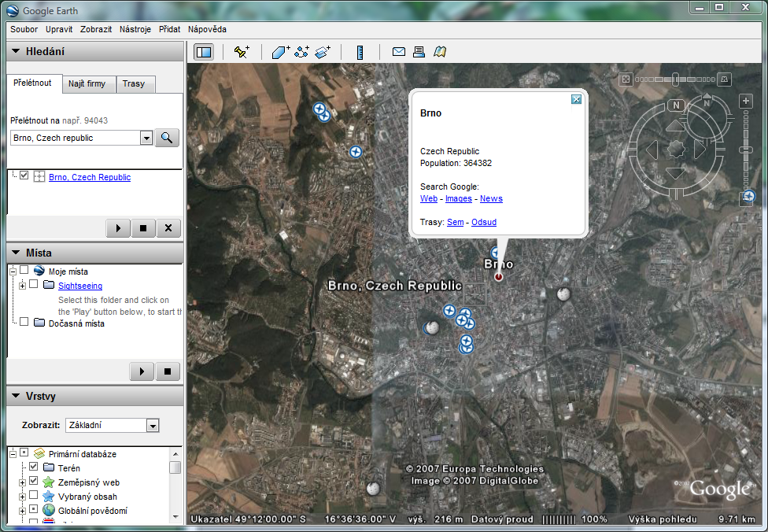
Task: Open the Soubor menu
Action: (x=24, y=29)
